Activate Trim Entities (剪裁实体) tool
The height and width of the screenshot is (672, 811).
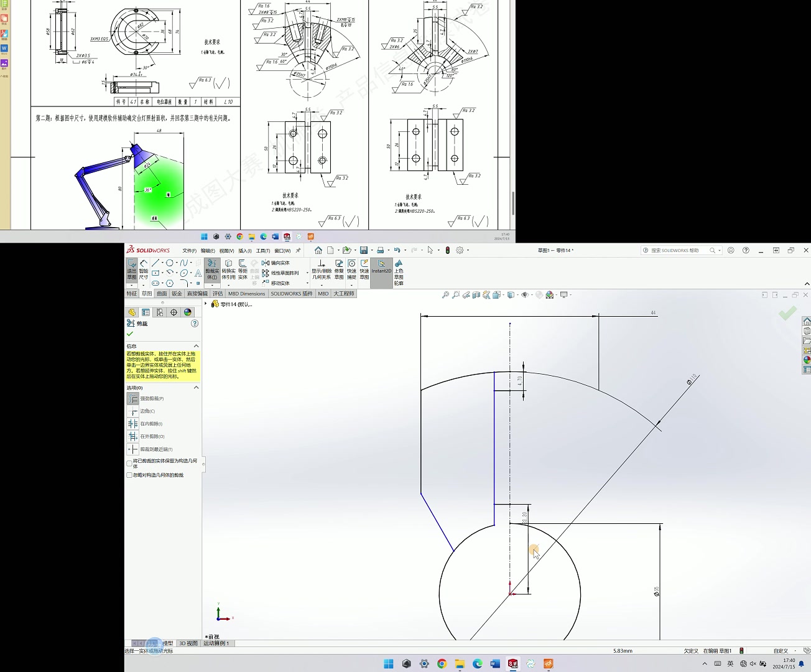(x=212, y=270)
